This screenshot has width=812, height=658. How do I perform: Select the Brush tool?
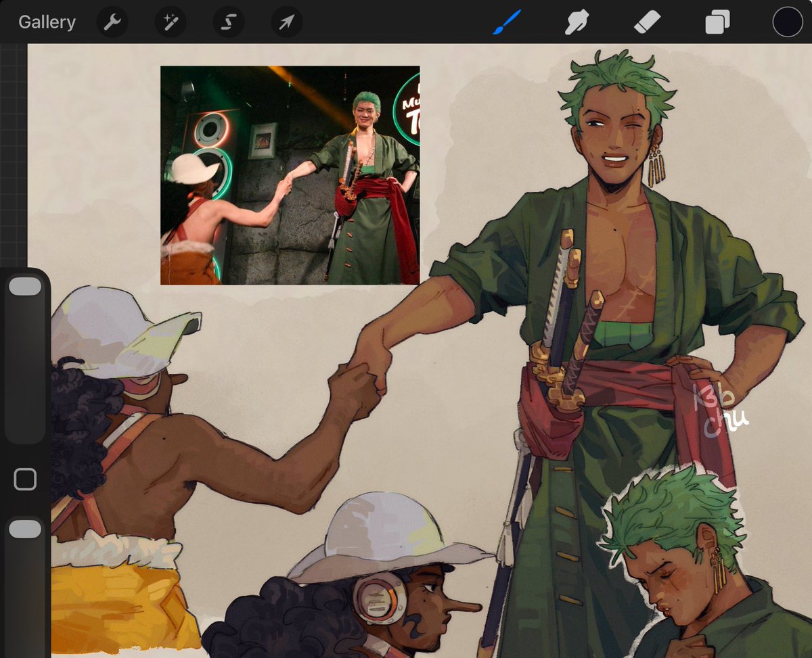[x=507, y=22]
